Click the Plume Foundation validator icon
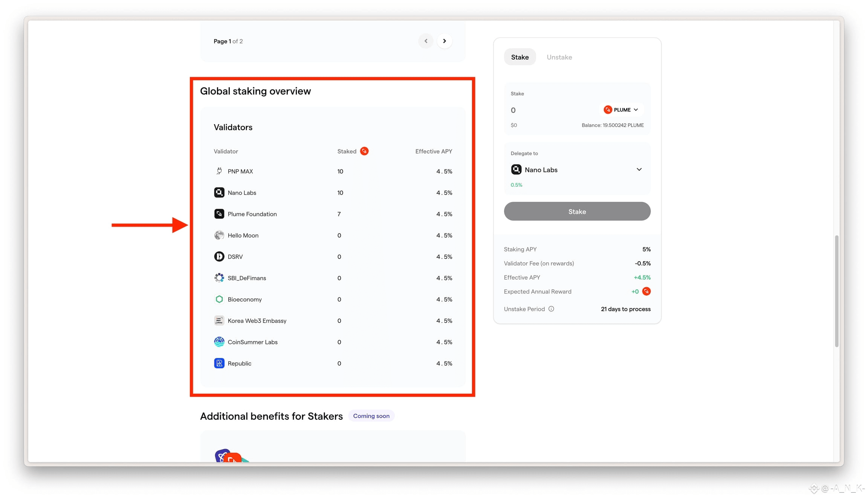The image size is (868, 498). point(219,214)
